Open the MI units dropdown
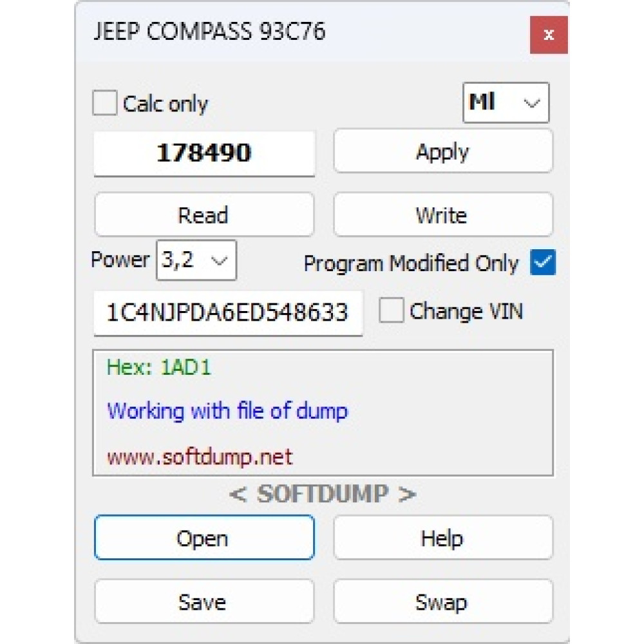644x644 pixels. (506, 102)
